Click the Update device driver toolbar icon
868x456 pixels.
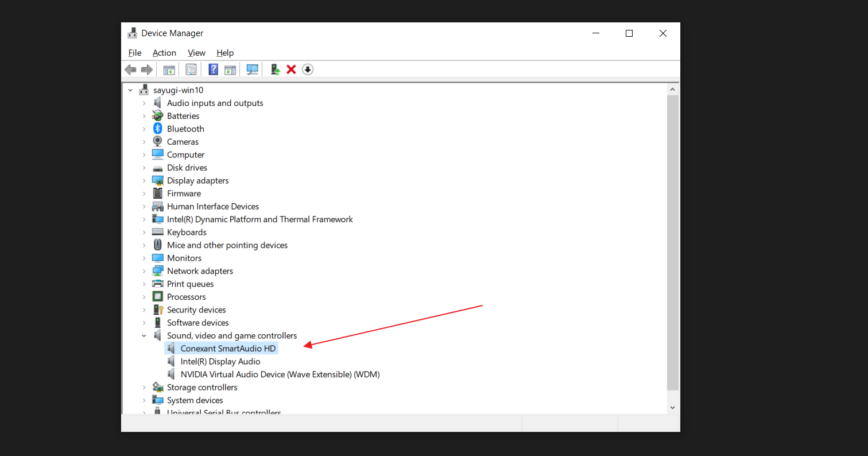pyautogui.click(x=275, y=69)
